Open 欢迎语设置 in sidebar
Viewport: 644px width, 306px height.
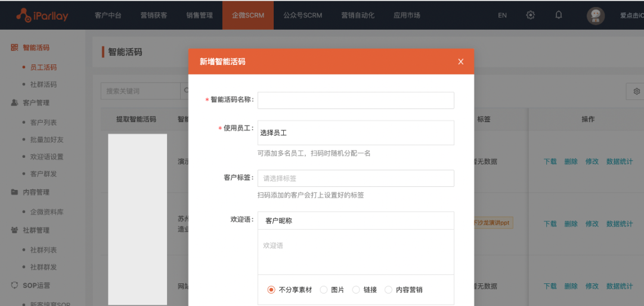pos(47,157)
